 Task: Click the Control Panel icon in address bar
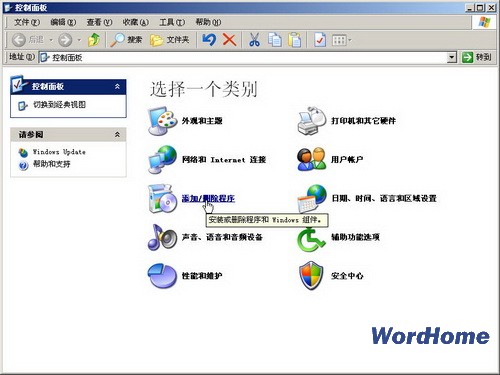tap(45, 57)
